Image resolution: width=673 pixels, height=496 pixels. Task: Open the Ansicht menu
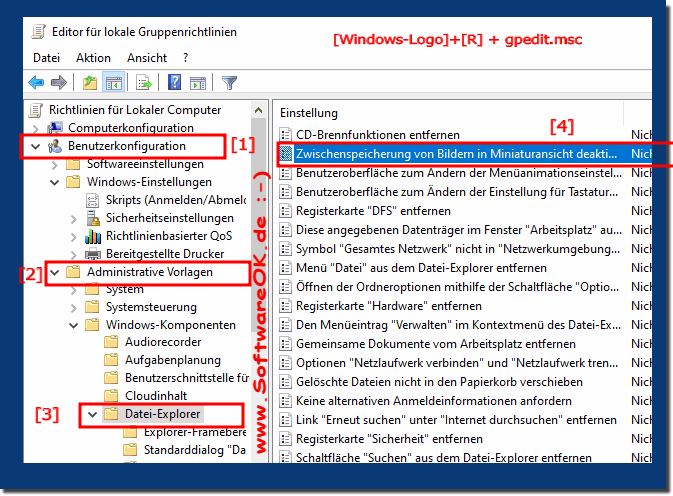coord(147,58)
